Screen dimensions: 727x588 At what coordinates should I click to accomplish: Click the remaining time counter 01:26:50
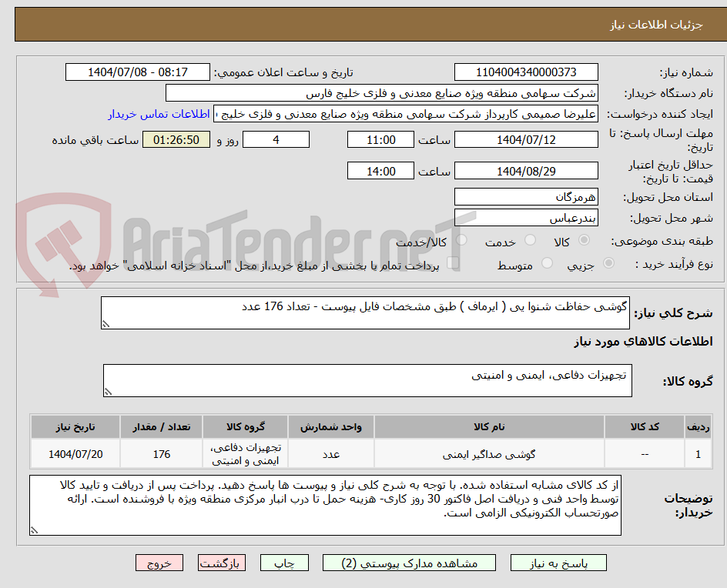coord(177,139)
